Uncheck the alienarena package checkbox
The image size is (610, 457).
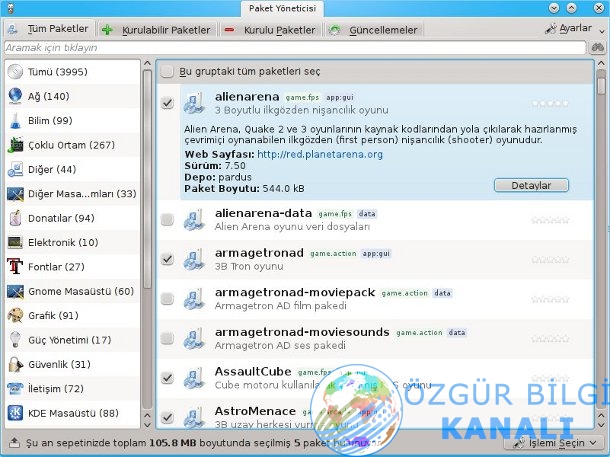click(x=167, y=103)
